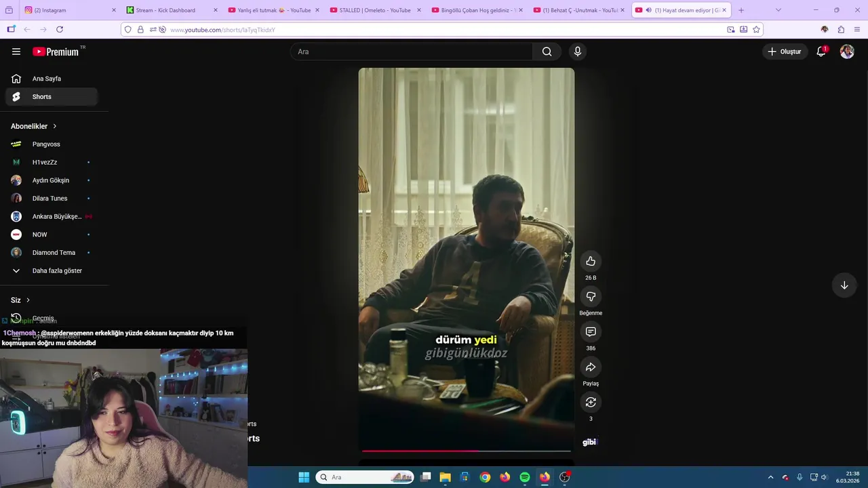Open the Dilara Tunes channel
Screen dimensions: 868x488
(52, 199)
